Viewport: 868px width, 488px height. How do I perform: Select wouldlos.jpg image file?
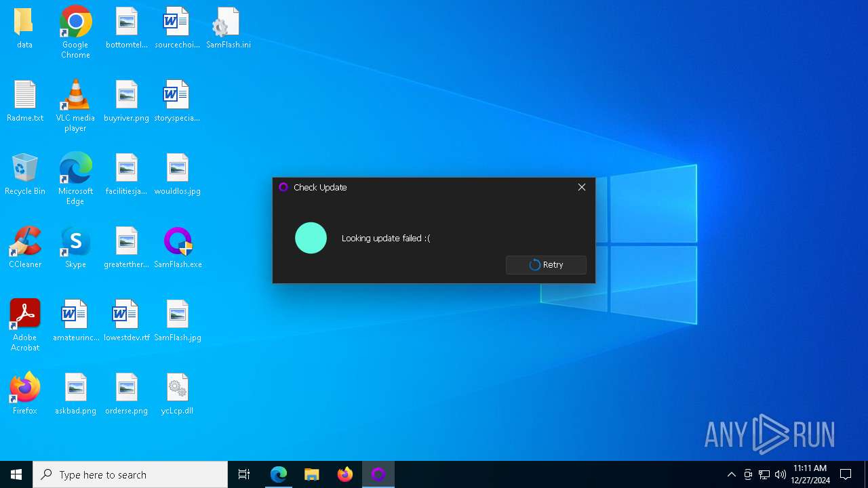(x=178, y=175)
